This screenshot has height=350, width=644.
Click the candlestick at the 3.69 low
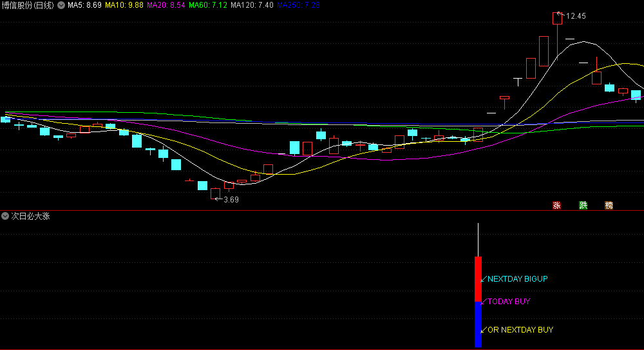(215, 194)
